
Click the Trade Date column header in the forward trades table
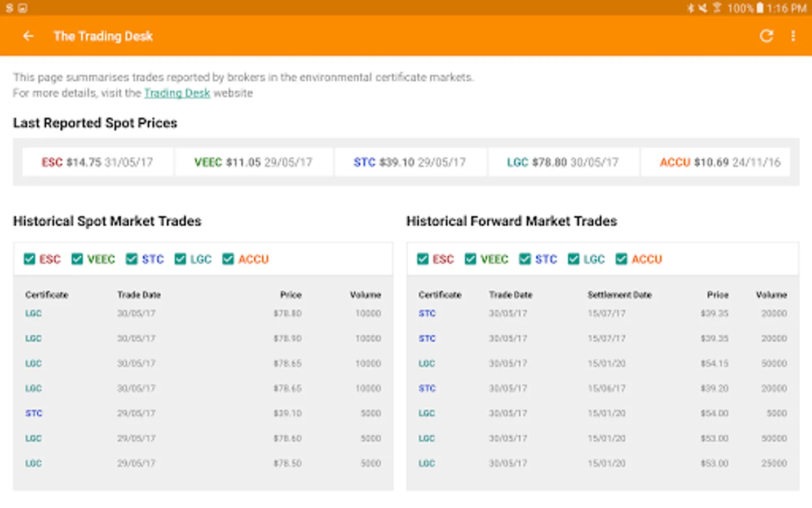click(x=511, y=295)
